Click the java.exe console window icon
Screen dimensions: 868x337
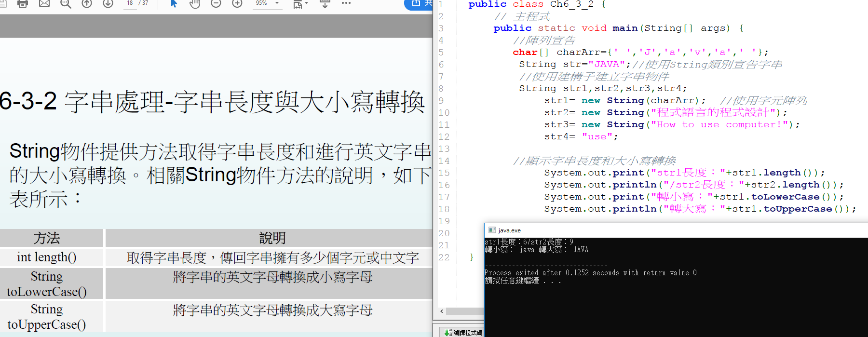[x=492, y=230]
